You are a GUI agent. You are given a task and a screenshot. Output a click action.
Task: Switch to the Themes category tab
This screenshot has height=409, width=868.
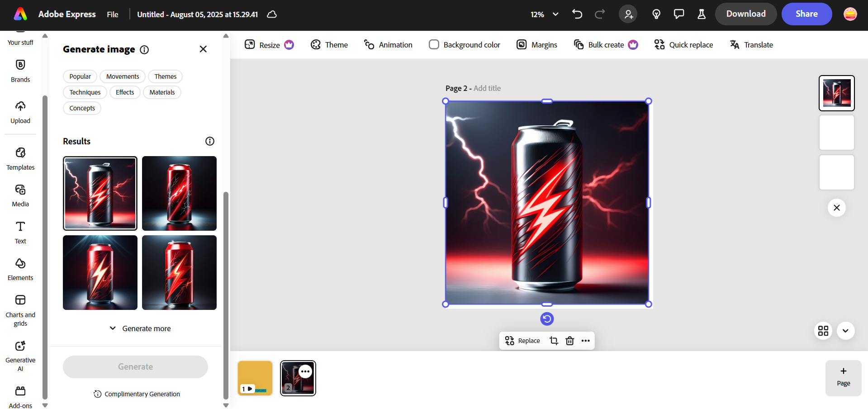(165, 76)
